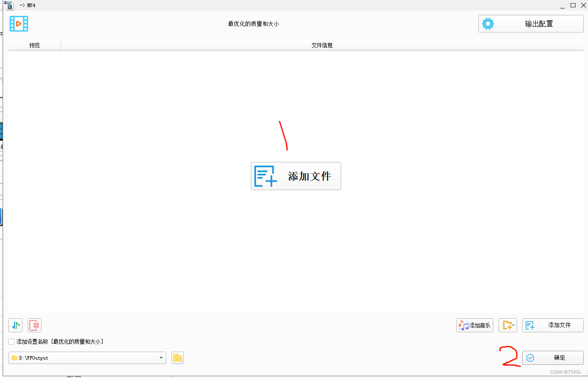Browse output folder with yellow folder icon
The height and width of the screenshot is (378, 588).
click(178, 358)
